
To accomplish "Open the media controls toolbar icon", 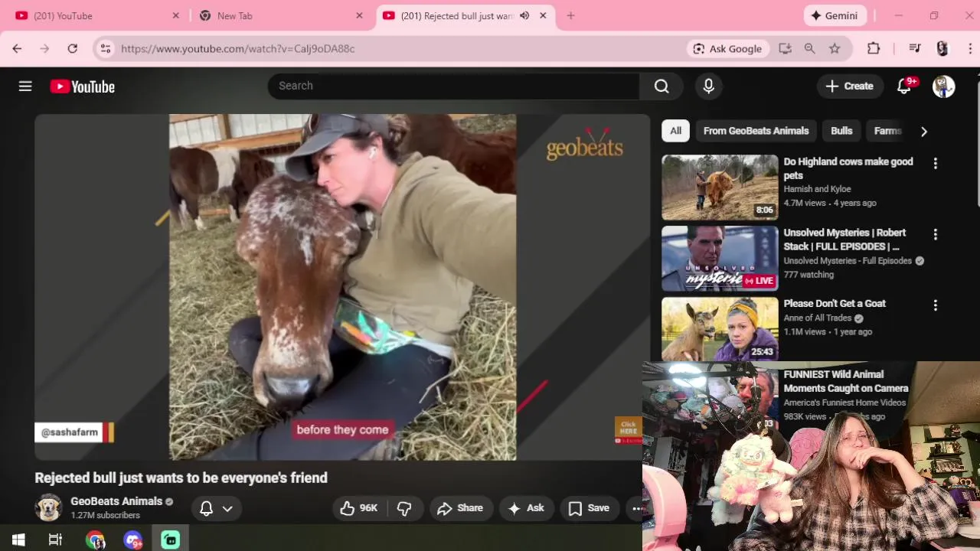I will coord(915,48).
